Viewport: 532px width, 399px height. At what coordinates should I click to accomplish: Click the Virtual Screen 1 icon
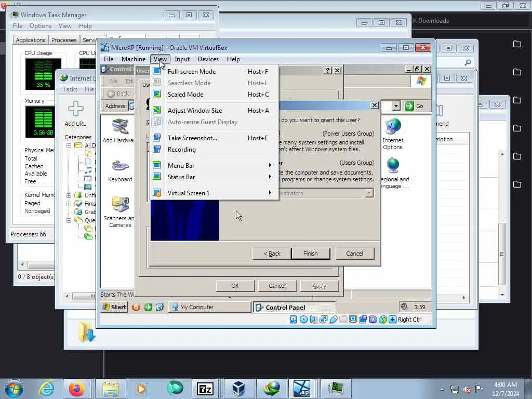tap(157, 193)
